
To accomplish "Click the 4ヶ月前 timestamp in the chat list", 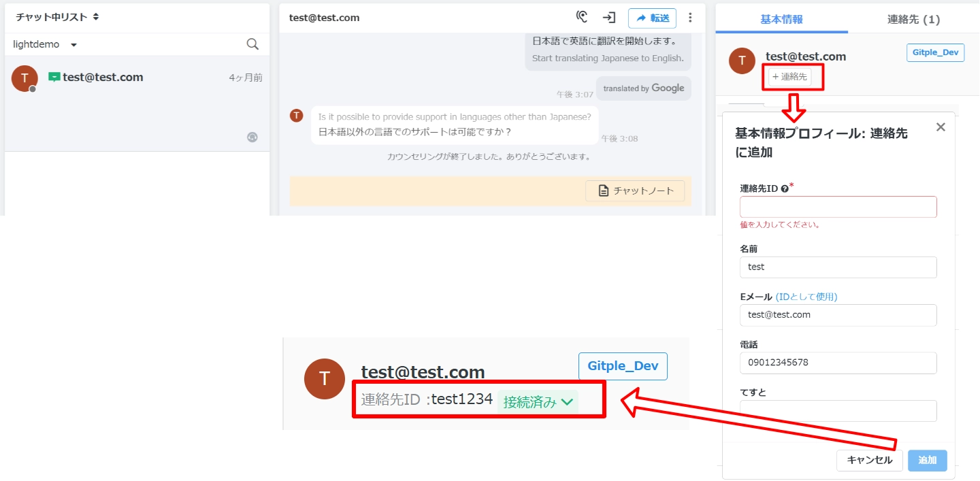I will pyautogui.click(x=246, y=78).
